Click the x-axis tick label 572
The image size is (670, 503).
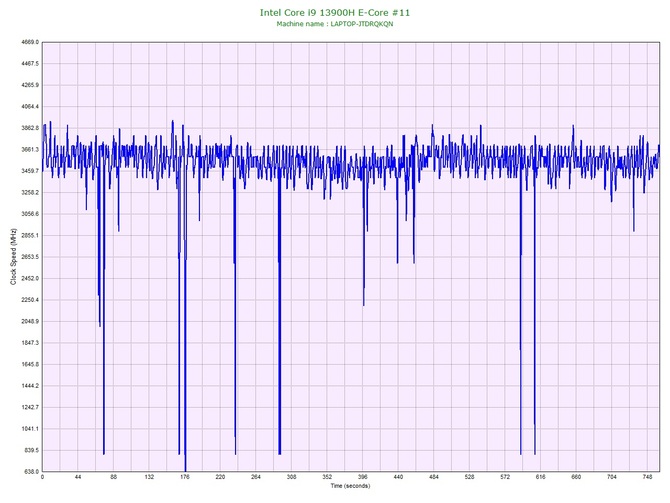click(505, 477)
